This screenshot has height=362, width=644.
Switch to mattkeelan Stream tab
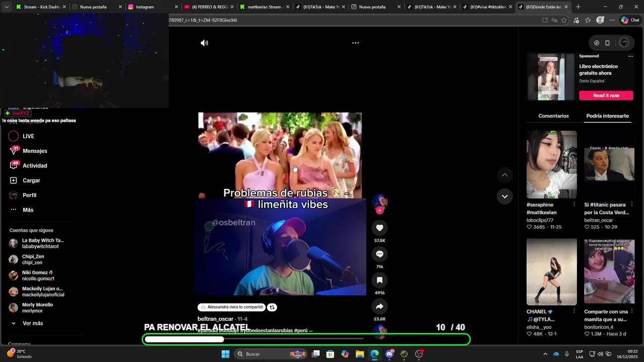click(x=265, y=7)
